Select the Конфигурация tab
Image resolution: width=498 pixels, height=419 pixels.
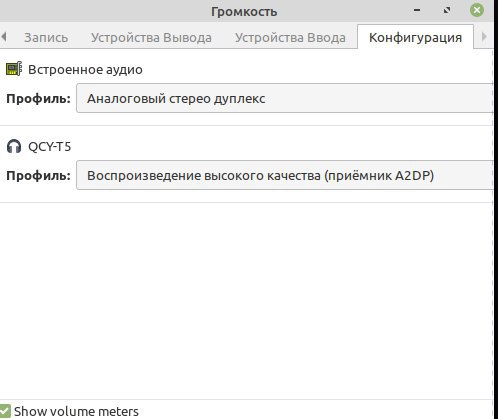(415, 37)
